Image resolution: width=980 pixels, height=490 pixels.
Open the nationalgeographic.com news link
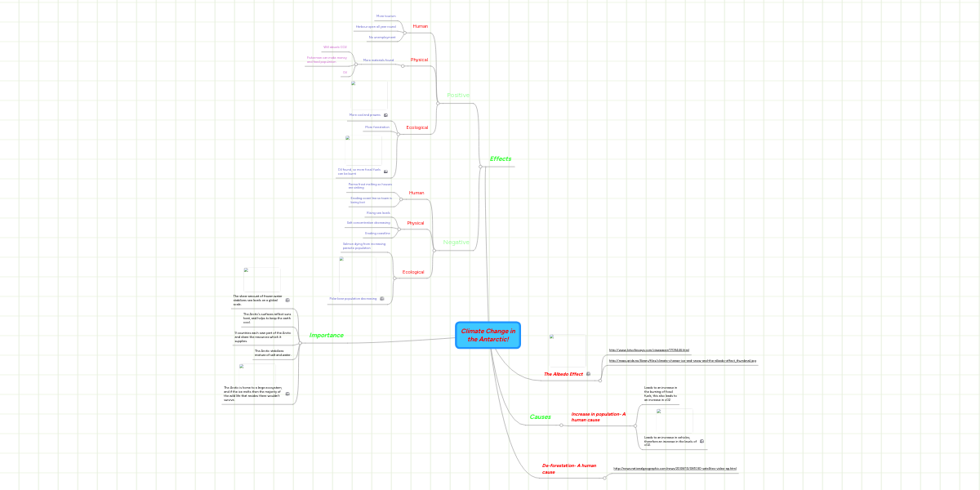675,469
